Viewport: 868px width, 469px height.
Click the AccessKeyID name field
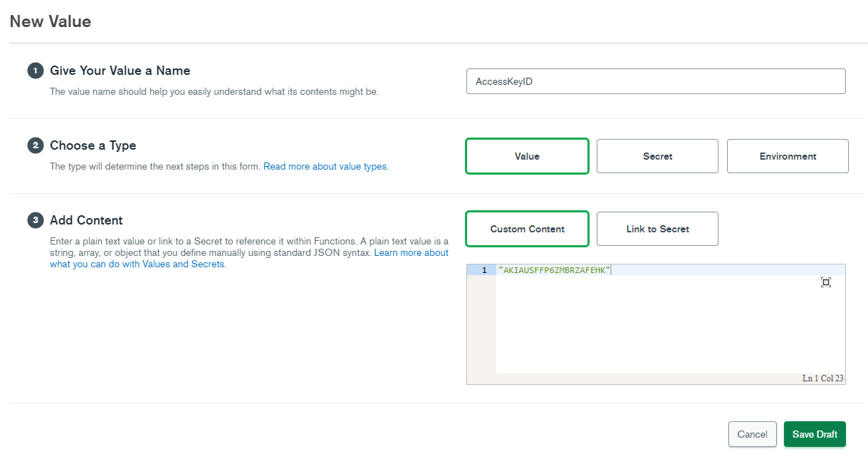pyautogui.click(x=655, y=81)
